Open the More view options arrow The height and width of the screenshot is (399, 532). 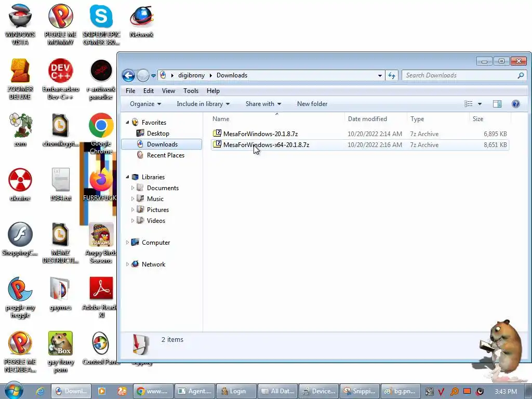[x=480, y=104]
